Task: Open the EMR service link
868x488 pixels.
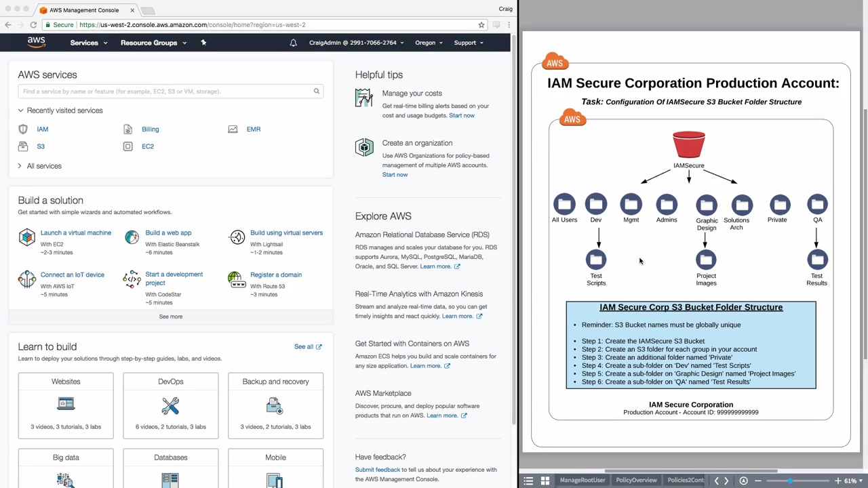Action: click(254, 129)
